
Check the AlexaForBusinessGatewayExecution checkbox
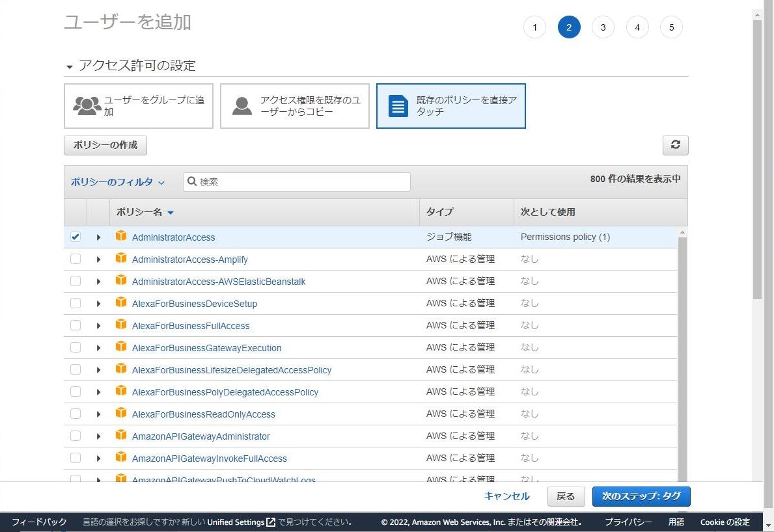[76, 347]
